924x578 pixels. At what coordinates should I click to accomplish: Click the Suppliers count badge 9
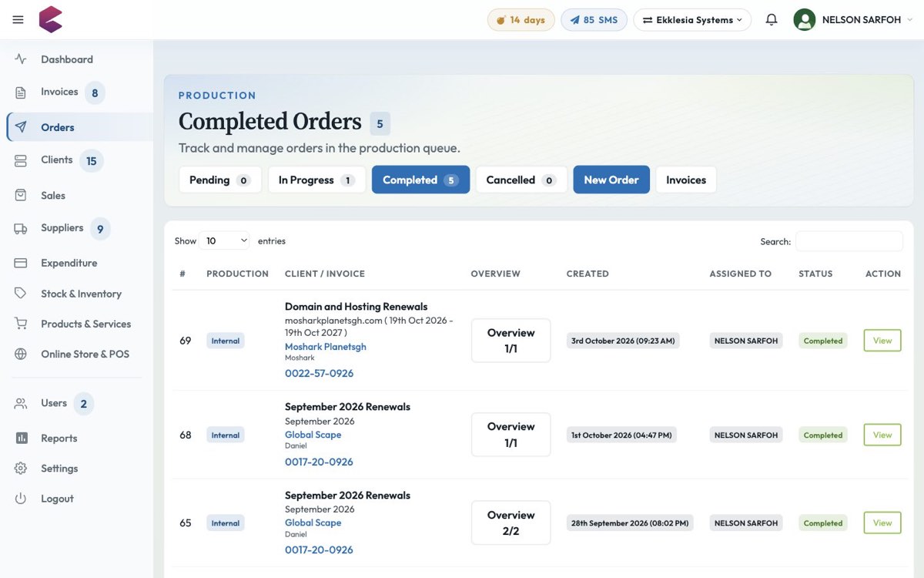click(x=100, y=229)
